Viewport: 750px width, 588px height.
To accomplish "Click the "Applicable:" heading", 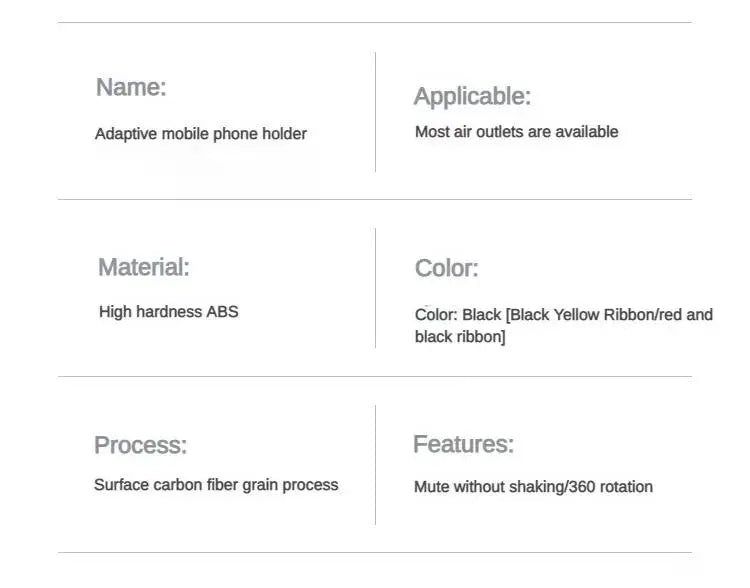I will click(472, 97).
